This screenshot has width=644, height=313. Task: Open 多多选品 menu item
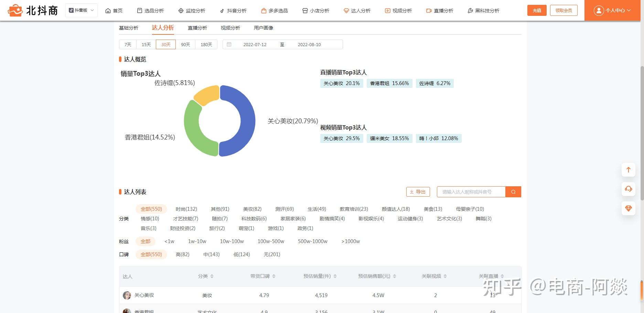[x=275, y=11]
